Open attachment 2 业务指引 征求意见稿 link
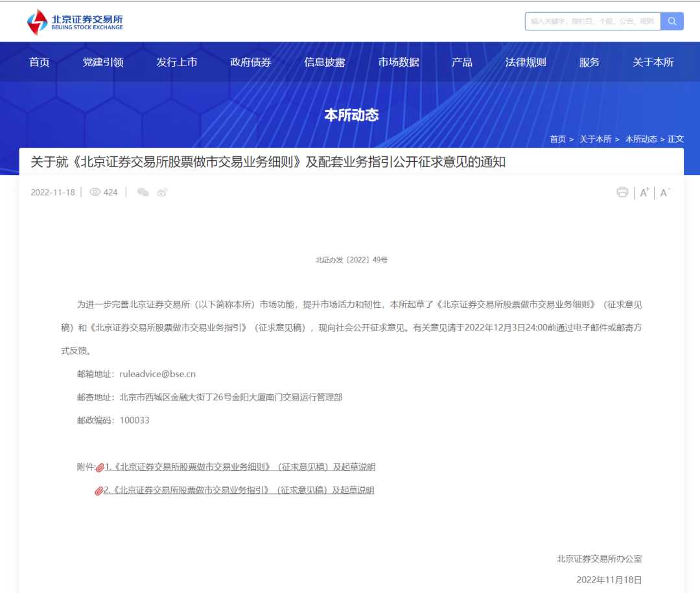This screenshot has height=593, width=700. (x=239, y=491)
